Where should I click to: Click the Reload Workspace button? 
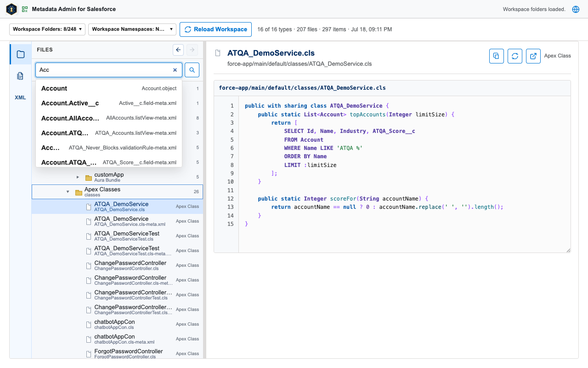215,29
